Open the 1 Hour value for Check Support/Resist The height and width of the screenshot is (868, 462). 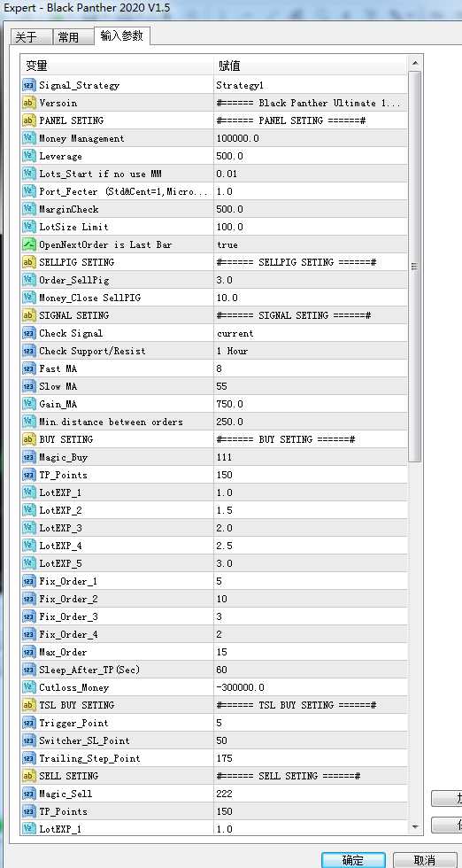[x=311, y=351]
